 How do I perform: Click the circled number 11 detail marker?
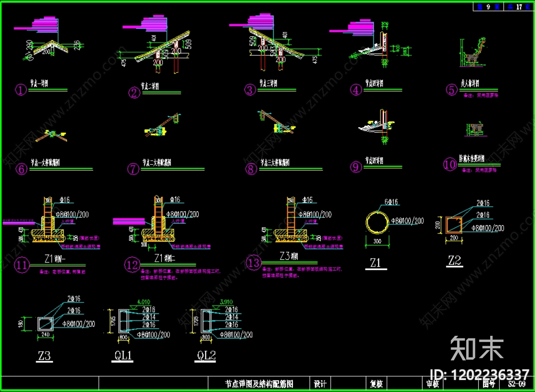(x=22, y=265)
